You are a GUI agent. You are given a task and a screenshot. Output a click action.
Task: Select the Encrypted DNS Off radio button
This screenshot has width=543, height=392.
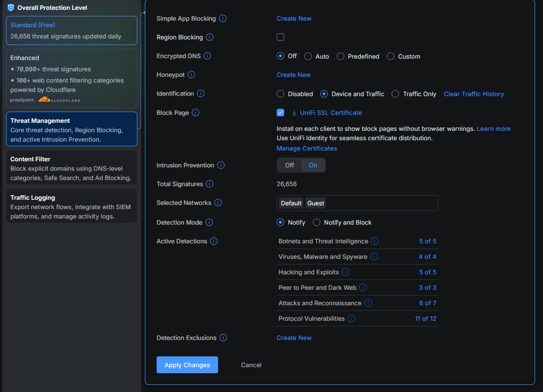(280, 56)
